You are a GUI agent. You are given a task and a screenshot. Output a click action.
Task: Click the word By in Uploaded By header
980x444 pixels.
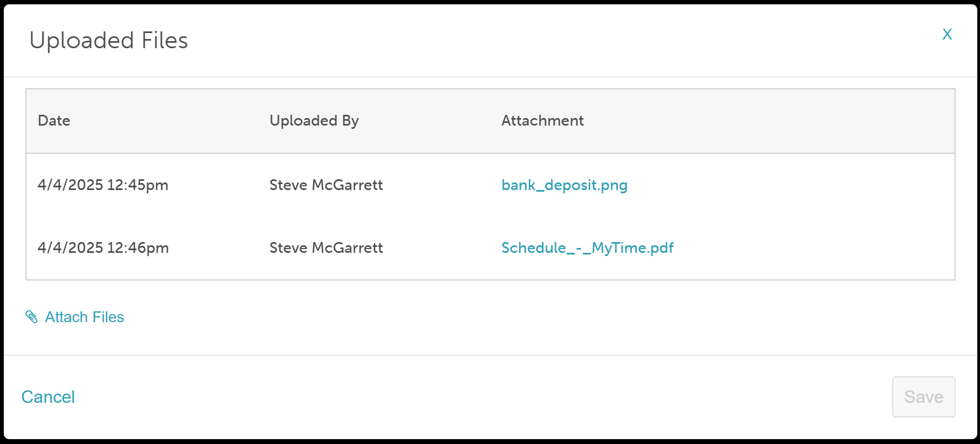(350, 121)
